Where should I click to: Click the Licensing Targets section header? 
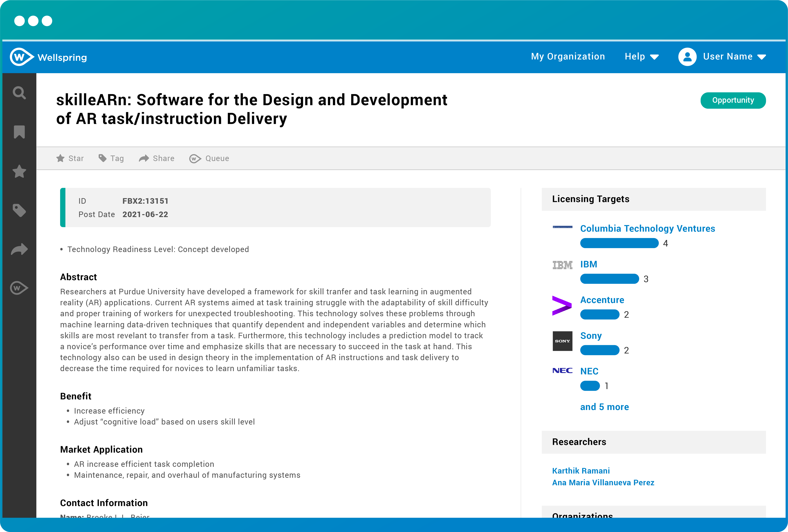(654, 199)
